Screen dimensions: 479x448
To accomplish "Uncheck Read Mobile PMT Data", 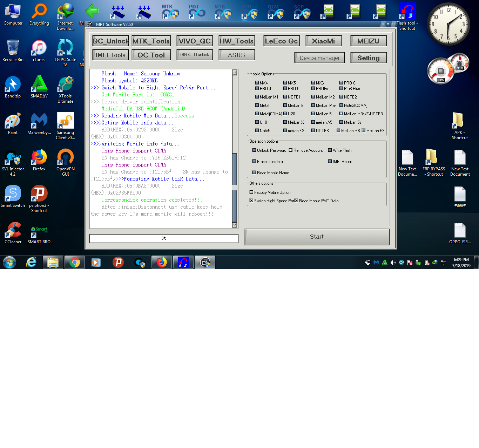I will (296, 201).
